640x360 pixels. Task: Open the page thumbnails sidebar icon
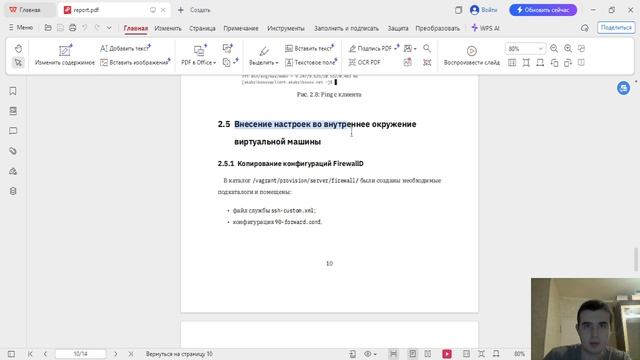(13, 111)
